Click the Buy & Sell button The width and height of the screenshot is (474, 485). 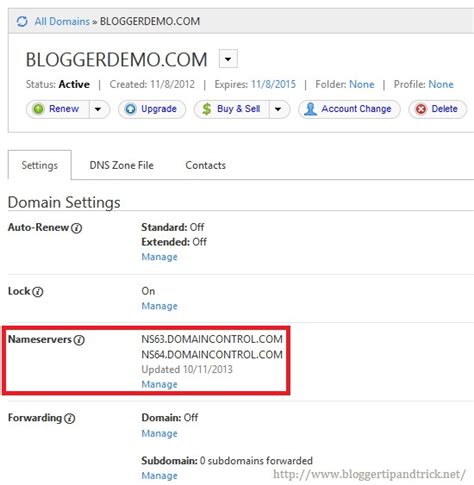pos(232,109)
